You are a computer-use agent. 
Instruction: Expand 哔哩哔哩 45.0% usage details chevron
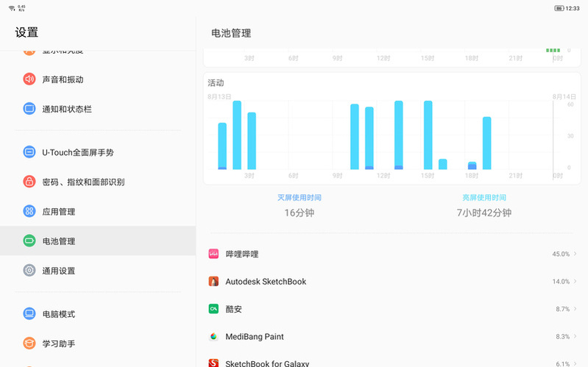pyautogui.click(x=575, y=254)
